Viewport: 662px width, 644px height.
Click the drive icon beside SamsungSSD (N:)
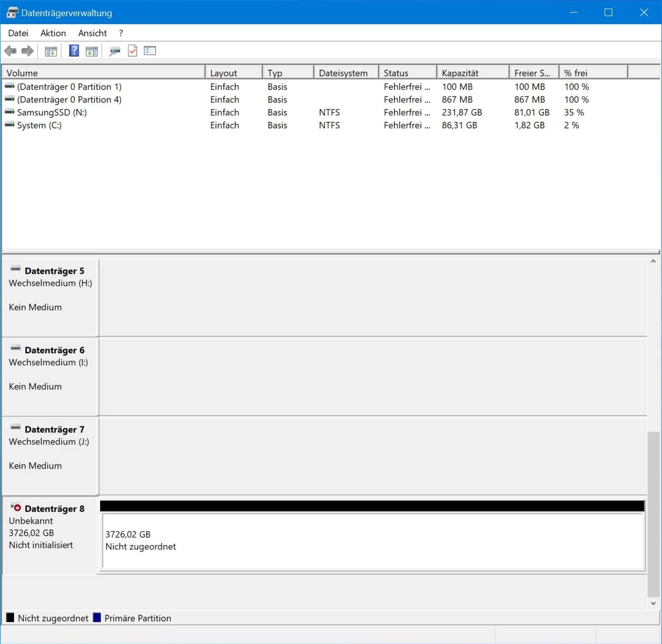10,112
